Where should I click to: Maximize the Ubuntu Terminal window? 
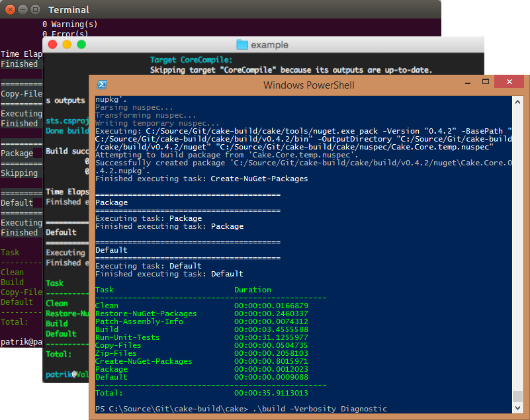pos(38,10)
